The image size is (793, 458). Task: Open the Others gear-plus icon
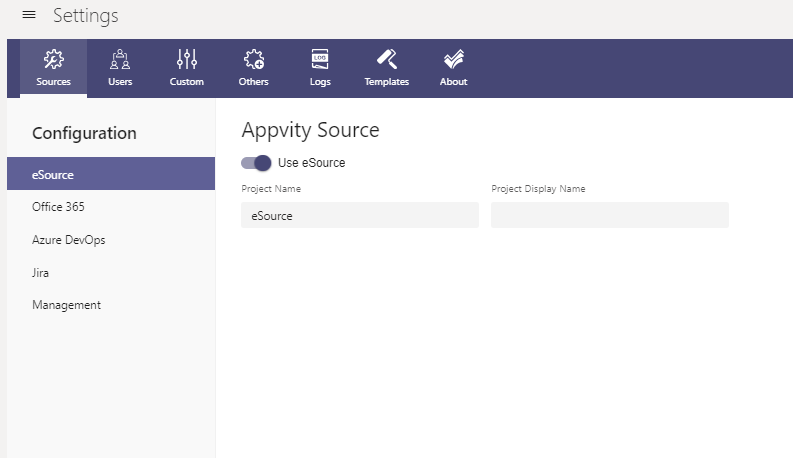pos(253,59)
